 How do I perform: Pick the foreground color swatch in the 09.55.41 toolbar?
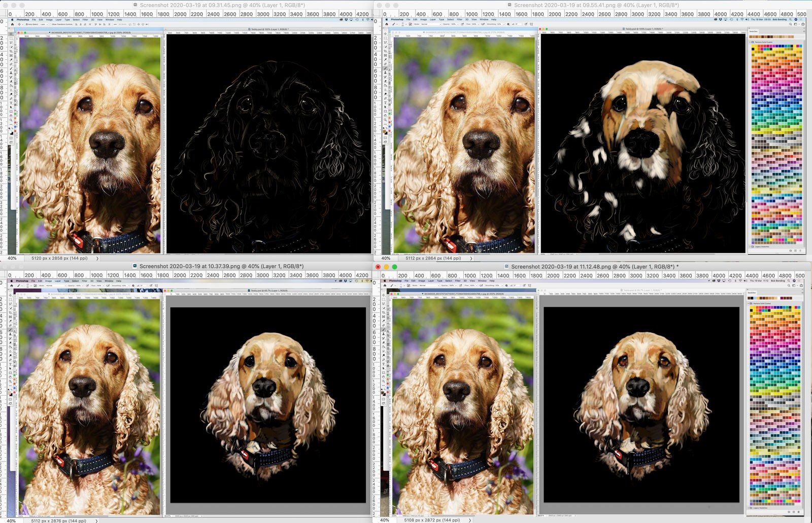click(385, 131)
